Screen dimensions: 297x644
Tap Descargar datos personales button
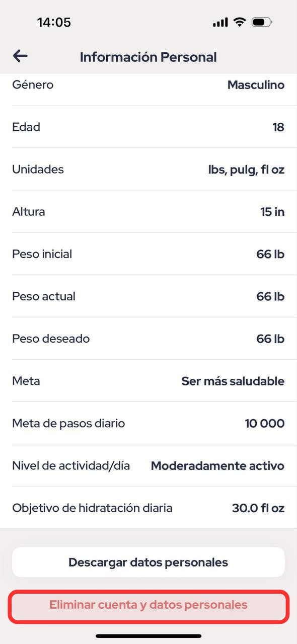[148, 562]
